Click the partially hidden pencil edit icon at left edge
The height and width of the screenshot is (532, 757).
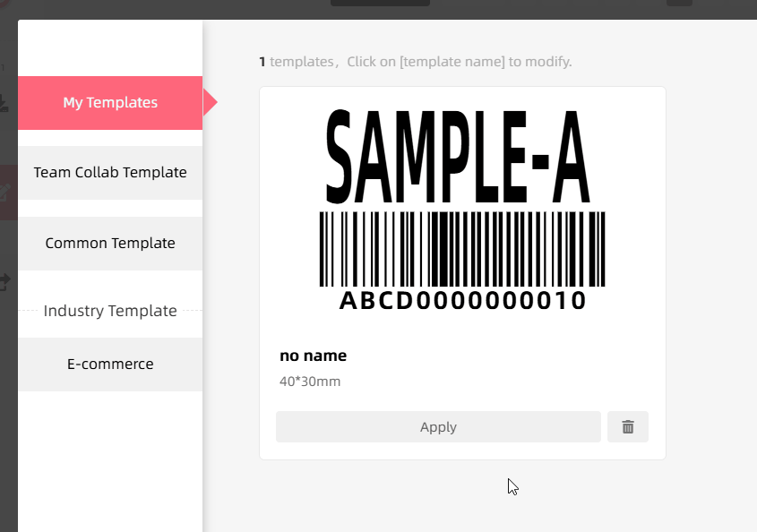pyautogui.click(x=5, y=191)
